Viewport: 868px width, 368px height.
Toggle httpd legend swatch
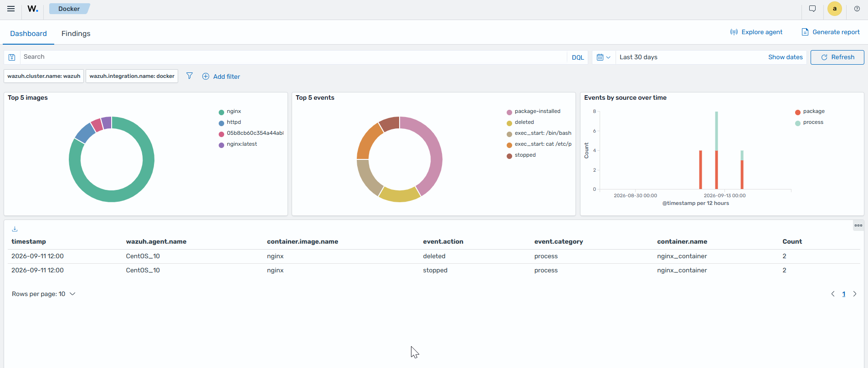[x=221, y=123]
